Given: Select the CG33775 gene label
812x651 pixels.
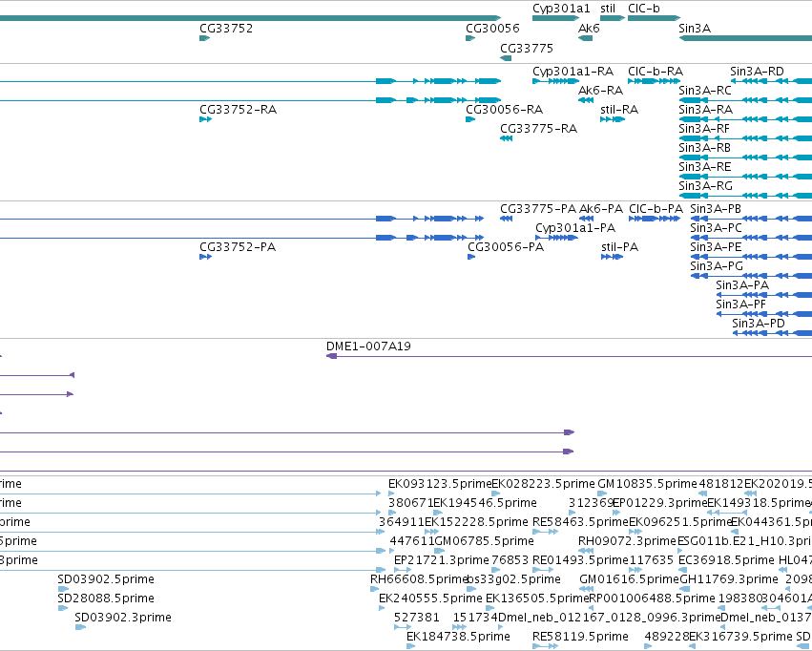Looking at the screenshot, I should pos(527,49).
